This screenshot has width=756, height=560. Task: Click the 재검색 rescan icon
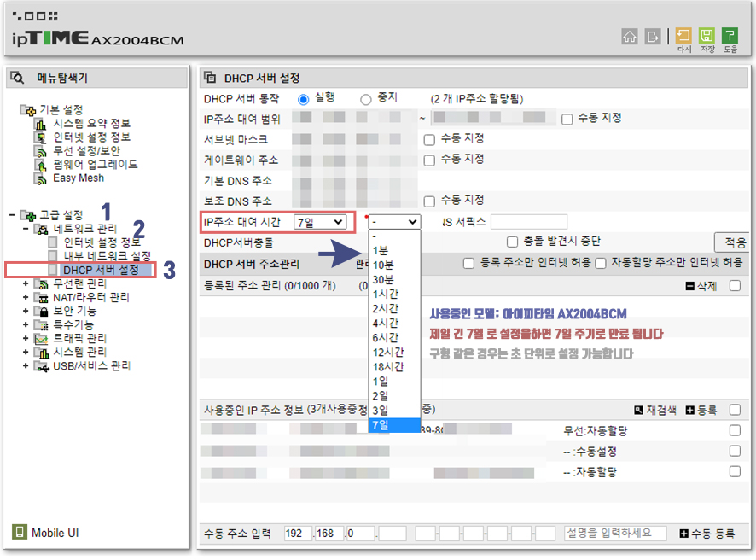click(x=638, y=410)
